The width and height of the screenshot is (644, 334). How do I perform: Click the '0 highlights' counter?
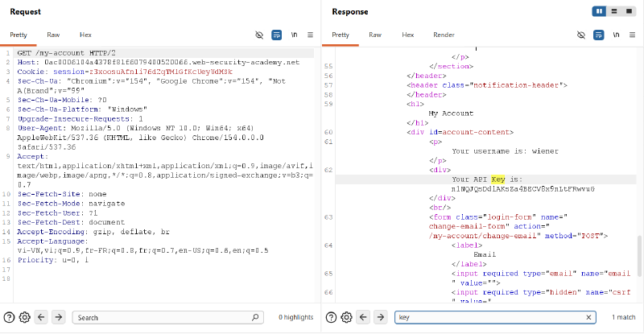(295, 317)
